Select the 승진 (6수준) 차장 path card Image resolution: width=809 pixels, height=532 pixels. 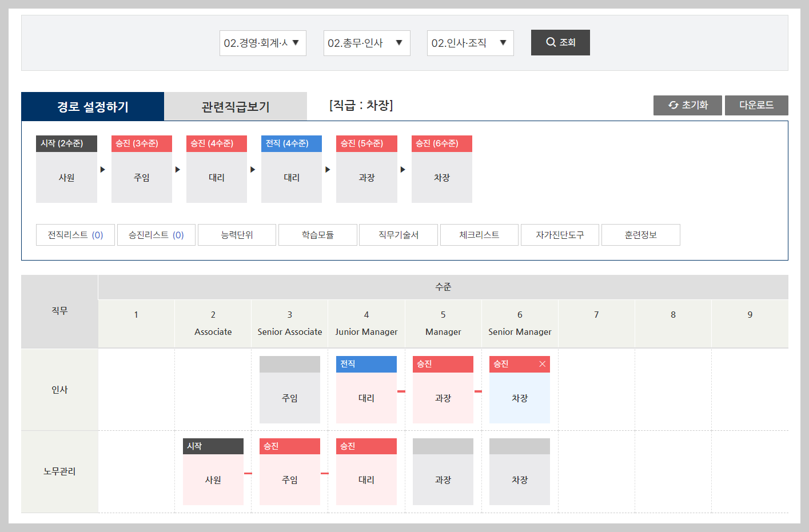pos(442,169)
